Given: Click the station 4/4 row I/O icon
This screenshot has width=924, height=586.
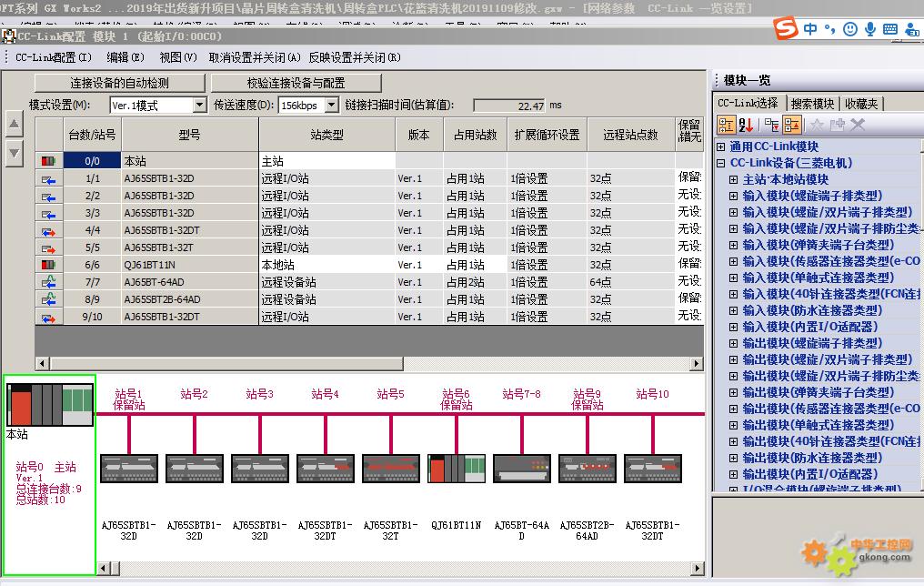Looking at the screenshot, I should 48,230.
